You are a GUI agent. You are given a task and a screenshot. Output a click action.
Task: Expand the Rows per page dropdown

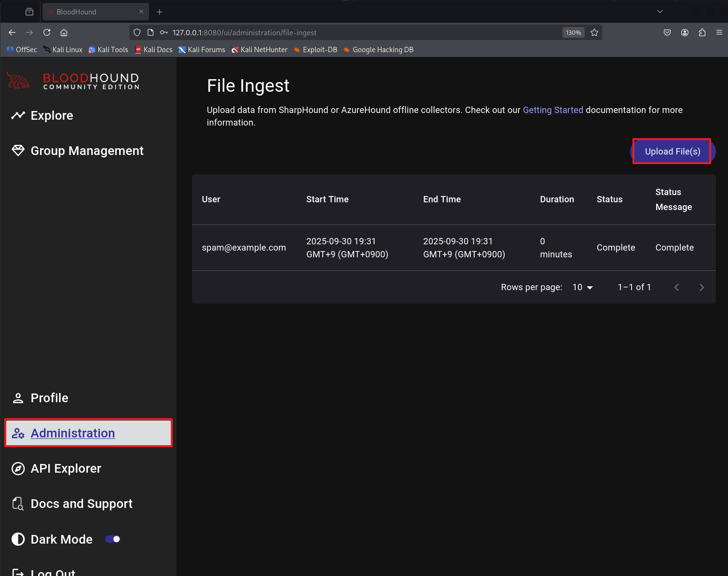point(582,287)
